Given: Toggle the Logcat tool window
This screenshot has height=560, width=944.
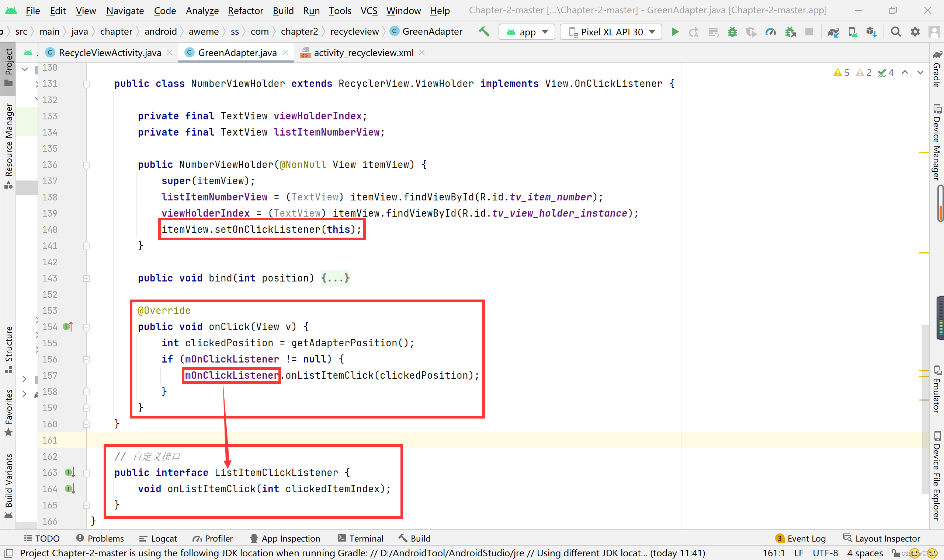Looking at the screenshot, I should [x=158, y=539].
